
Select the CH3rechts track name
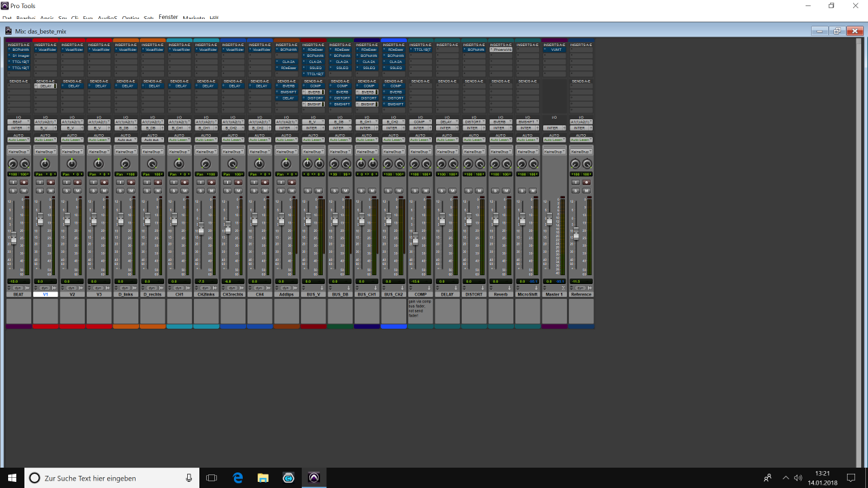coord(233,294)
